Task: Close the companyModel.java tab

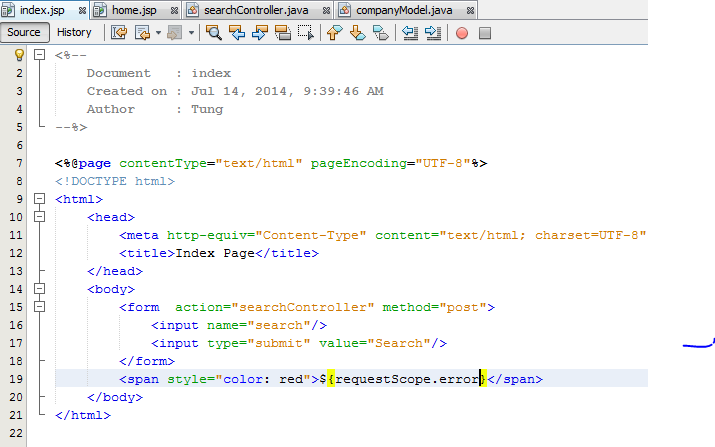Action: point(470,10)
